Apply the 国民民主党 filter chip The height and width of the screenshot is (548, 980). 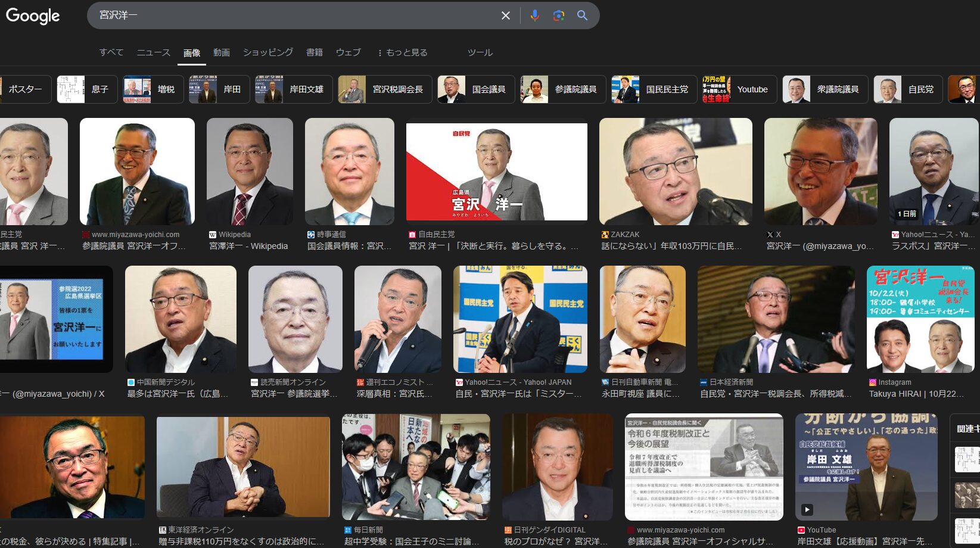(654, 89)
